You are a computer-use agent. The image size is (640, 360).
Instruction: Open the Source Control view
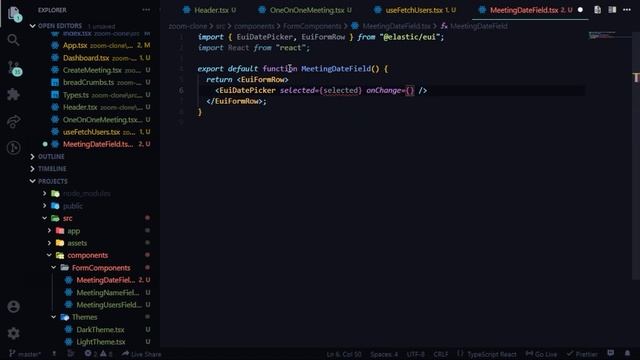tap(14, 68)
